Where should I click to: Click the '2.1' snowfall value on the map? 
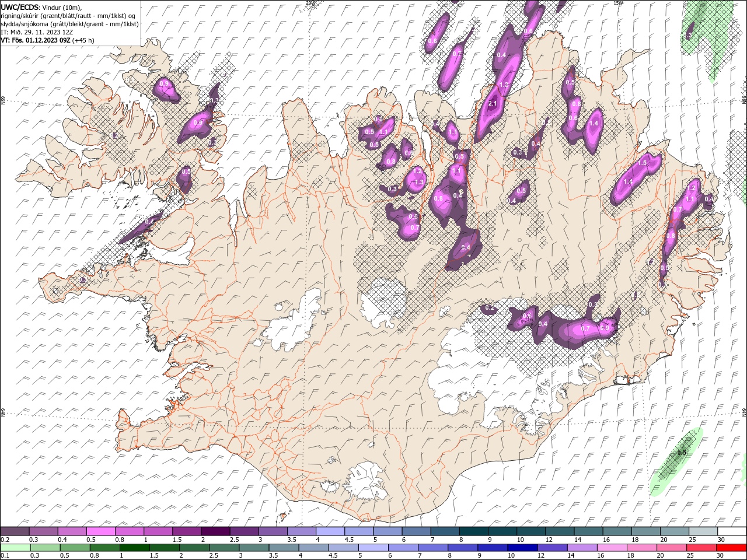point(492,104)
